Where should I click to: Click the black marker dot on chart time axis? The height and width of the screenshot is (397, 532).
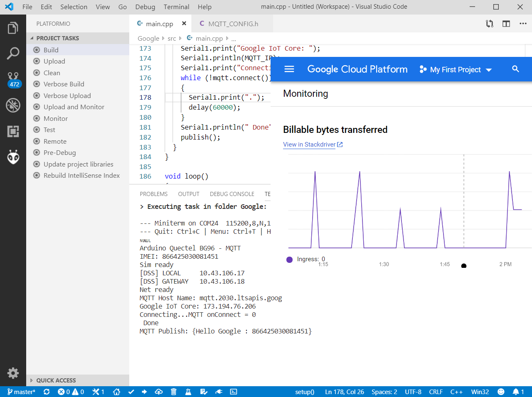coord(464,266)
